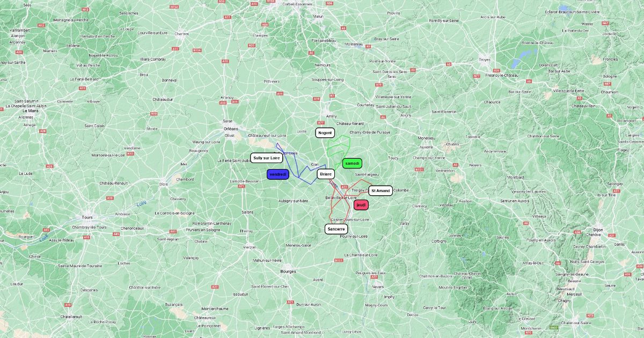
Task: Open the red "jeudi" route label
Action: (361, 205)
